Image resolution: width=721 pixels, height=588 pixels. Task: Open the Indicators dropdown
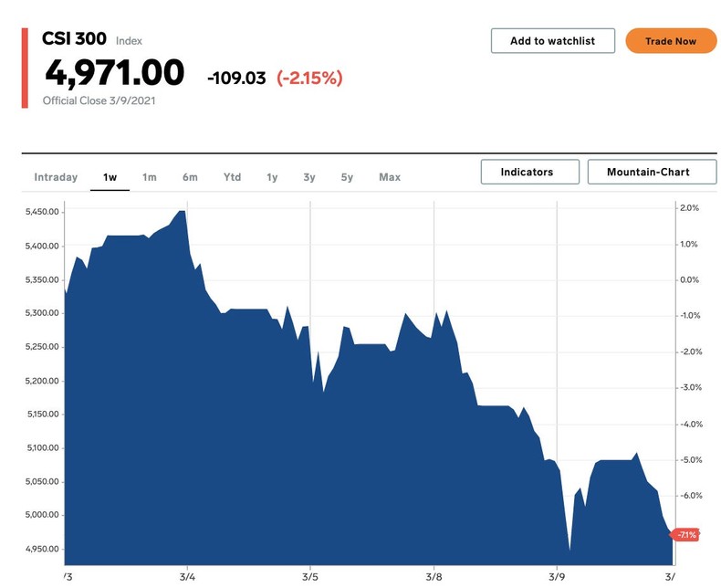pyautogui.click(x=529, y=172)
